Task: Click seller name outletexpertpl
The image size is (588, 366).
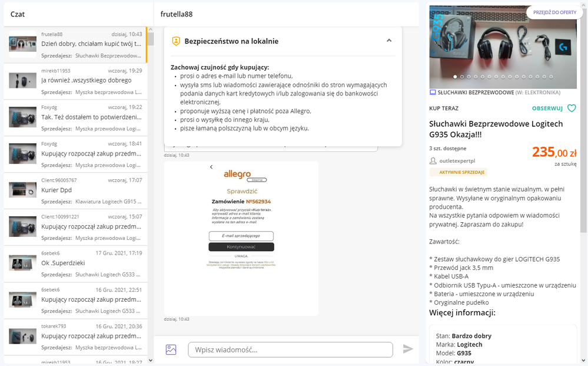Action: tap(457, 161)
